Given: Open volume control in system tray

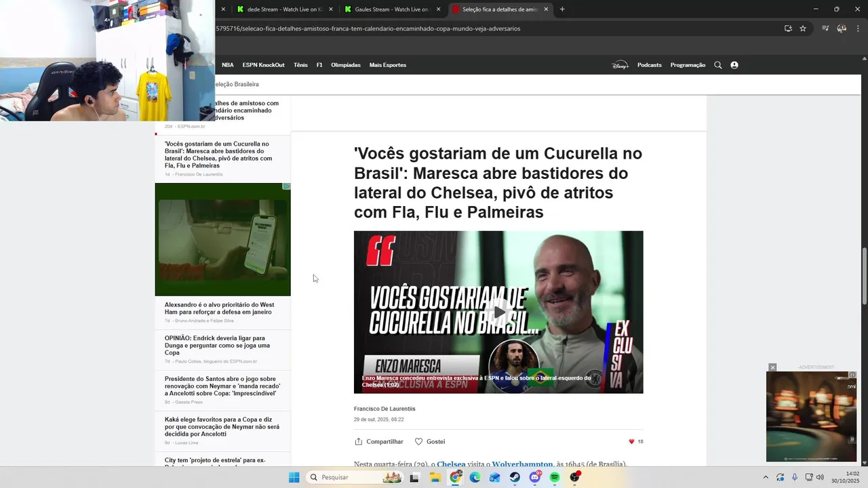Looking at the screenshot, I should pyautogui.click(x=820, y=477).
